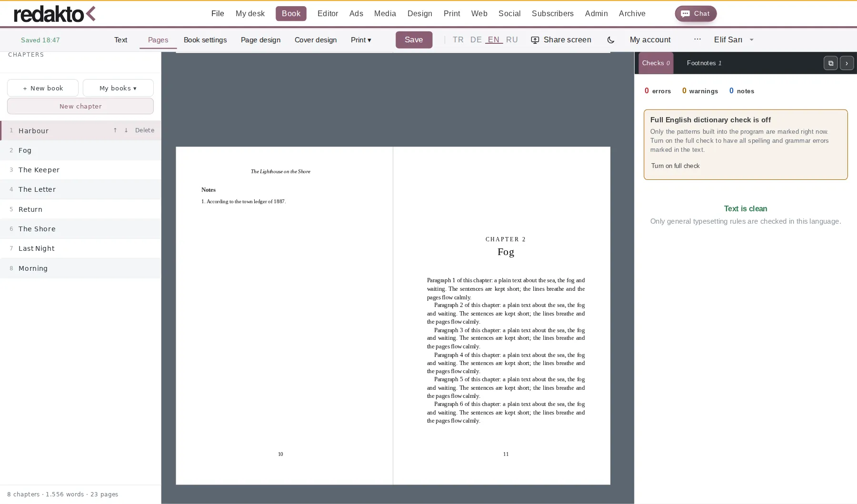Switch to the Text tab

[120, 40]
